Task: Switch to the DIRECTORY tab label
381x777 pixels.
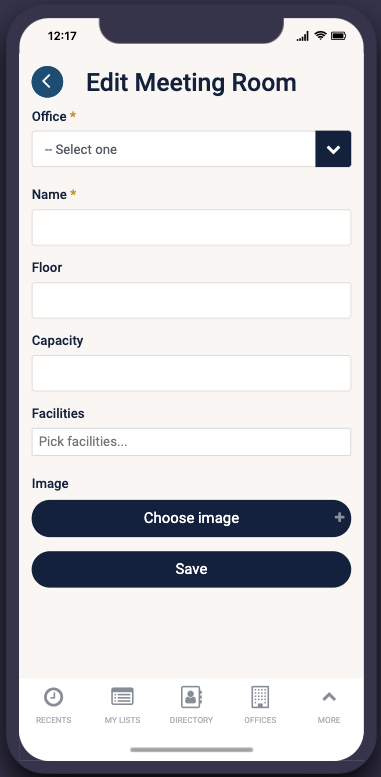Action: (191, 720)
